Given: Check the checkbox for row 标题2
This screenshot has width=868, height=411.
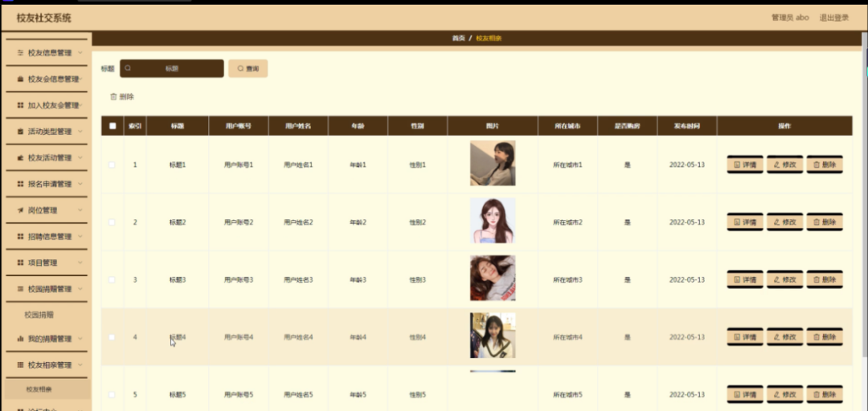Looking at the screenshot, I should pos(112,222).
